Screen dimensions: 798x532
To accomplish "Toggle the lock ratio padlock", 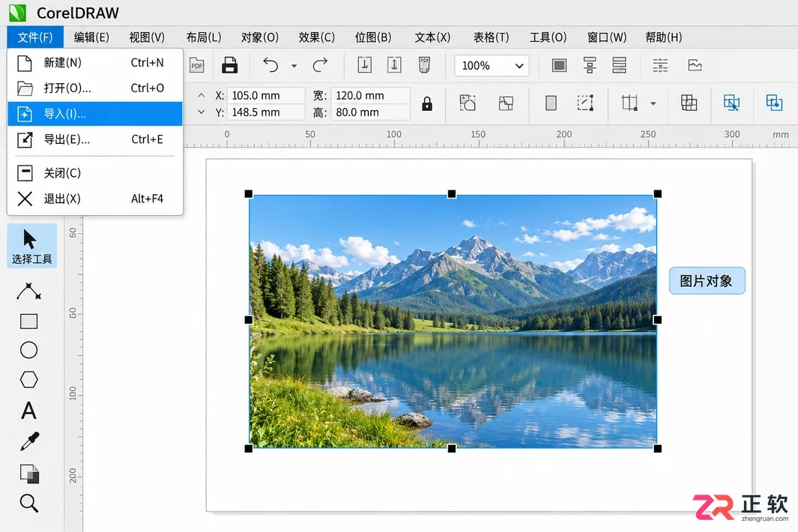I will pyautogui.click(x=427, y=104).
